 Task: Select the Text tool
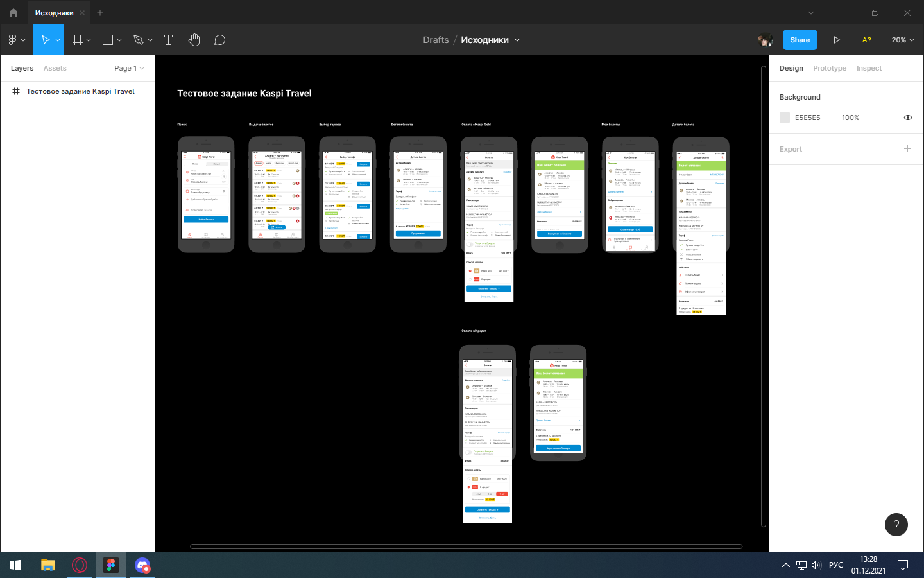[169, 40]
